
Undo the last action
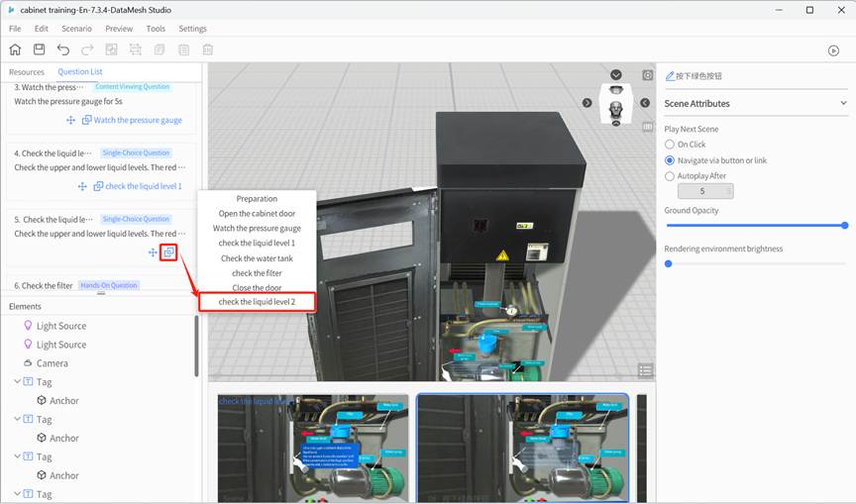(63, 50)
